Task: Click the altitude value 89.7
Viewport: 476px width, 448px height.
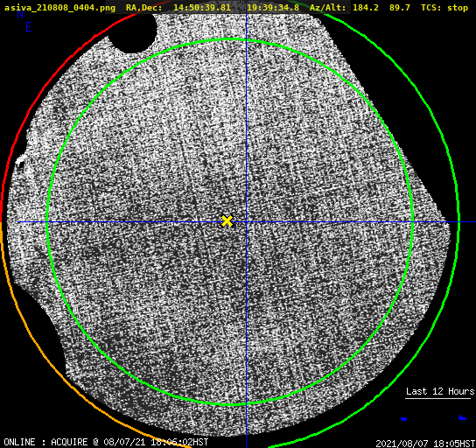Action: 400,8
